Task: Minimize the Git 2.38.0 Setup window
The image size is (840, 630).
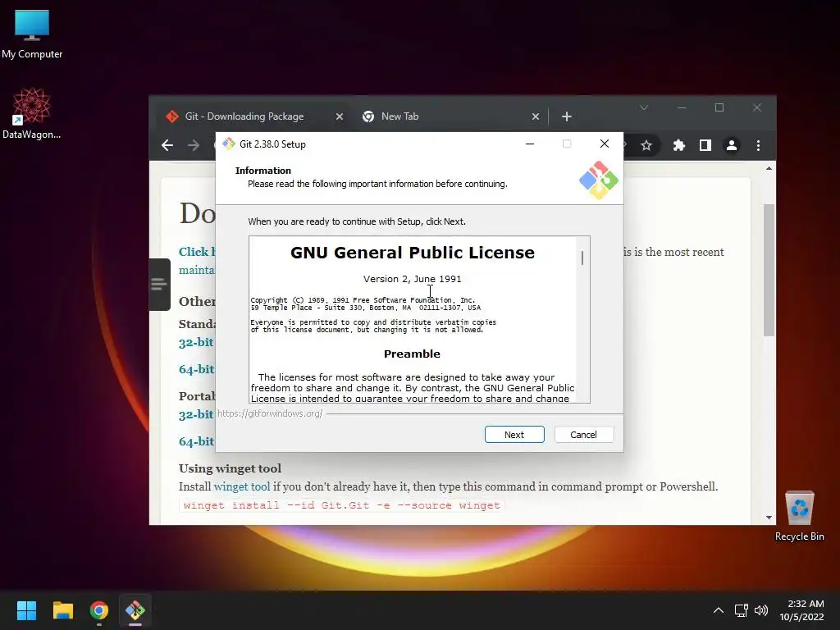Action: click(x=530, y=144)
